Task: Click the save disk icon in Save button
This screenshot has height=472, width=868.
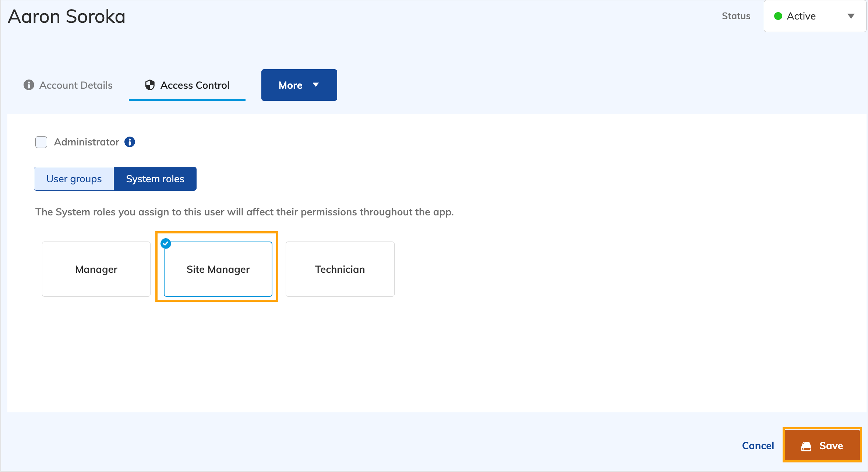Action: 806,445
